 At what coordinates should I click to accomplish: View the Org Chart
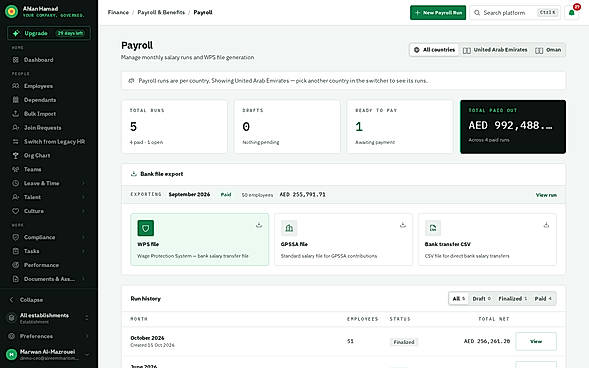(49, 155)
